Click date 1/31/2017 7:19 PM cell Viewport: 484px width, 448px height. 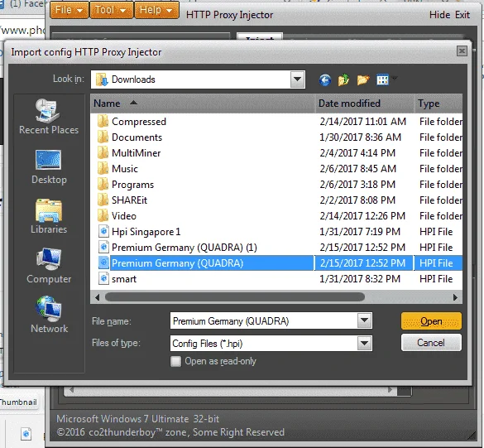coord(360,231)
